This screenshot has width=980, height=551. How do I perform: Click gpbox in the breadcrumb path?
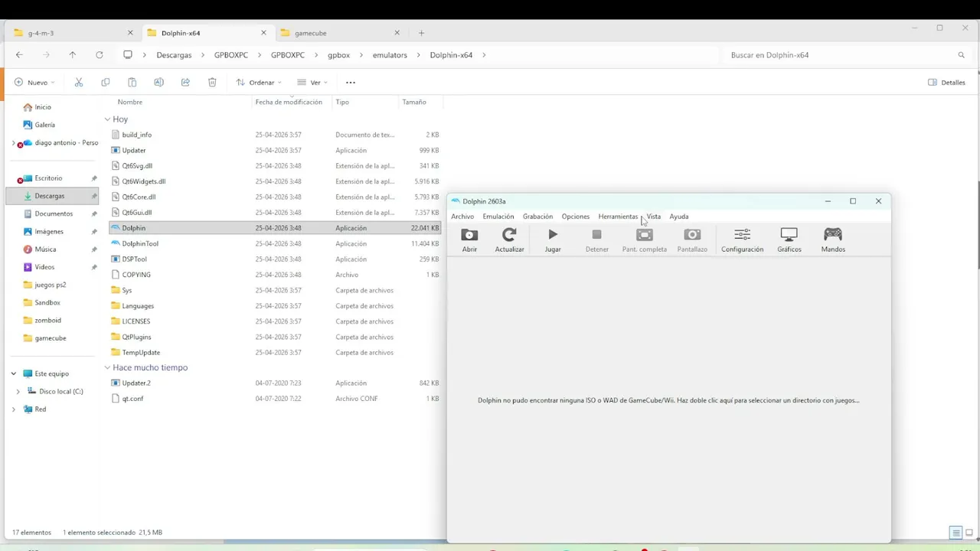(338, 55)
